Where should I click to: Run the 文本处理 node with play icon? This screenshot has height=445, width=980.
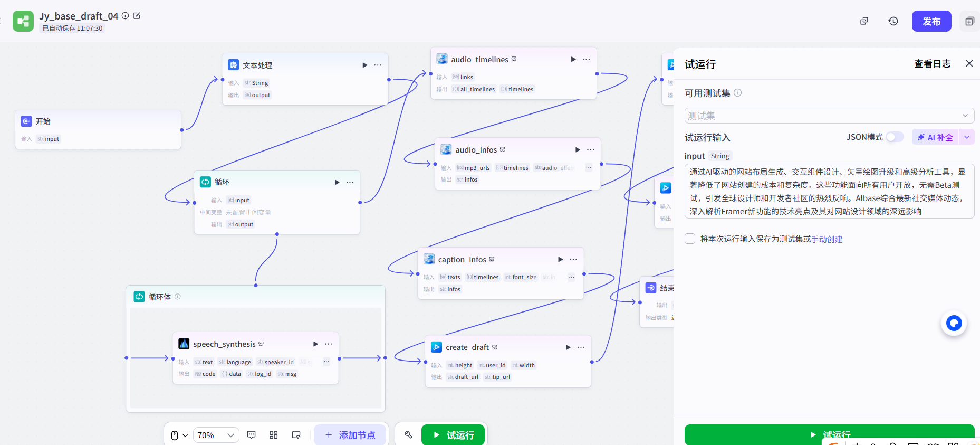coord(364,65)
